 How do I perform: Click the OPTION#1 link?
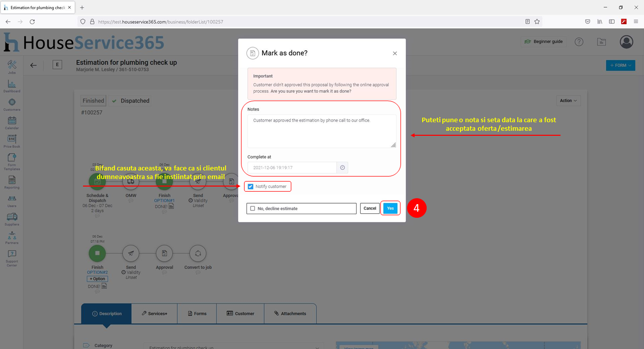pos(165,200)
